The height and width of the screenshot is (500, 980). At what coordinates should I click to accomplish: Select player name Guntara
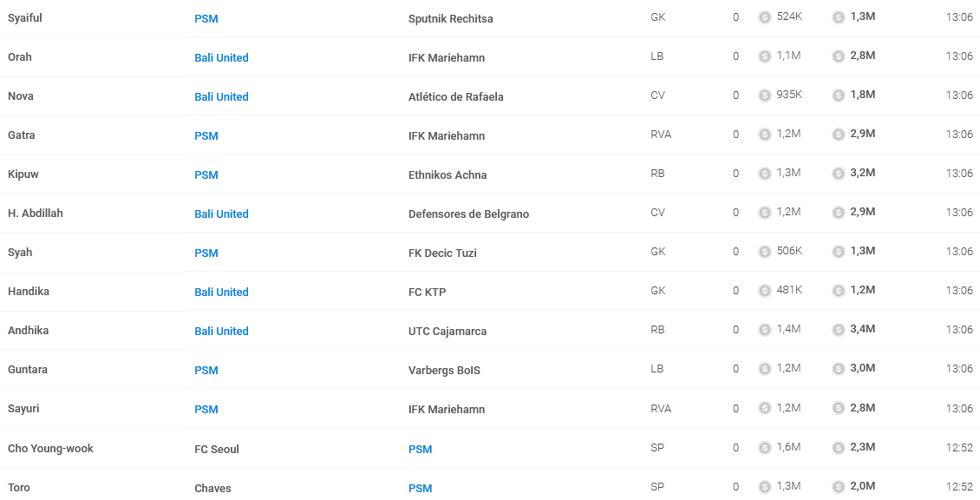tap(28, 369)
